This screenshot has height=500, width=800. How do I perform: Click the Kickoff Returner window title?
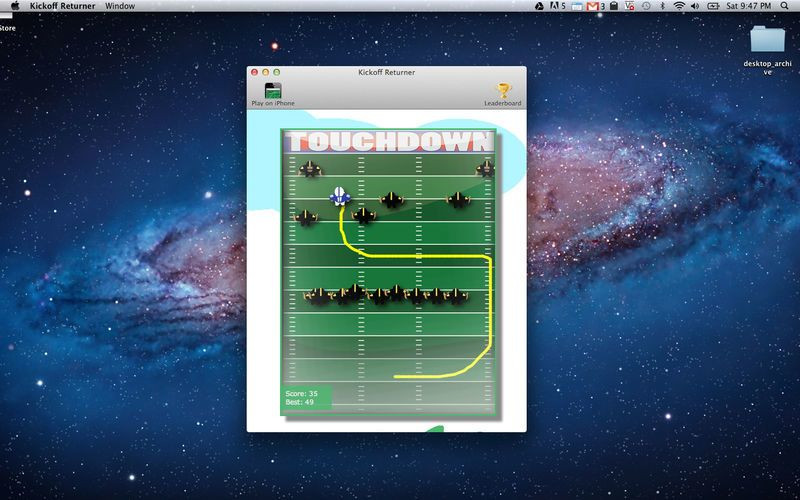pyautogui.click(x=386, y=72)
